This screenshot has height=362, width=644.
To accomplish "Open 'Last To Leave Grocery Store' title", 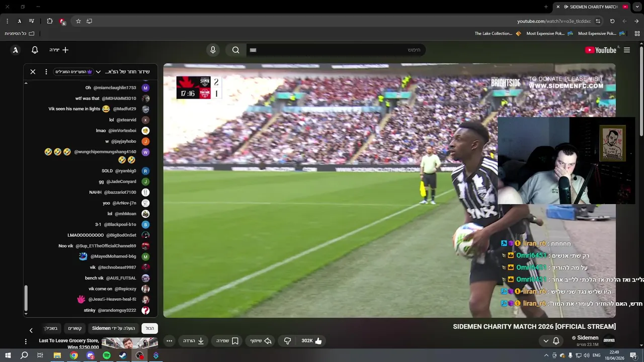I will 69,344.
